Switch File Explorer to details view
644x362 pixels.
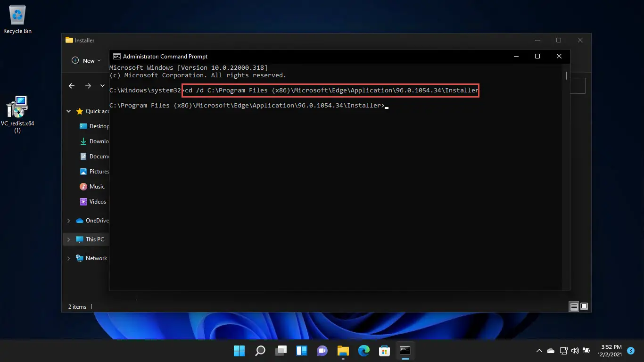click(574, 307)
